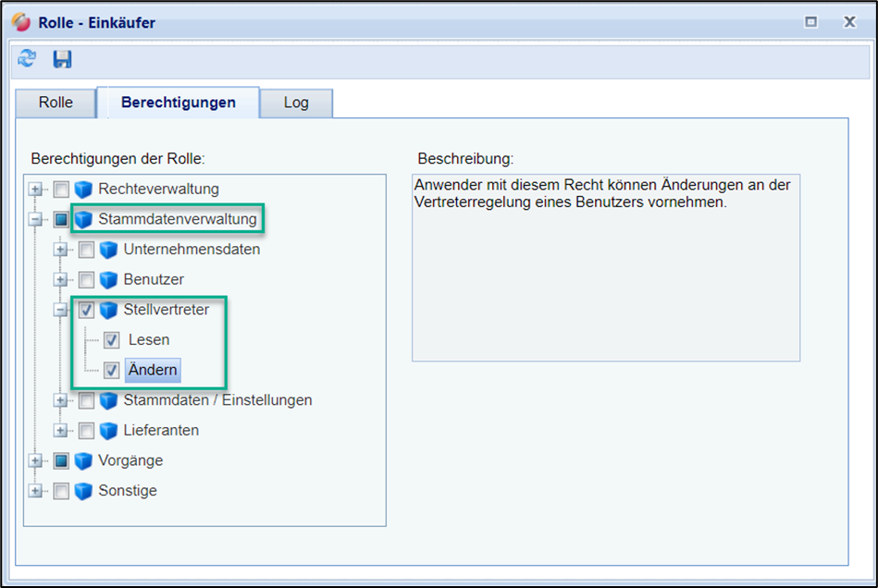Click the cube icon next to Lieferanten
The height and width of the screenshot is (588, 878).
pos(110,431)
